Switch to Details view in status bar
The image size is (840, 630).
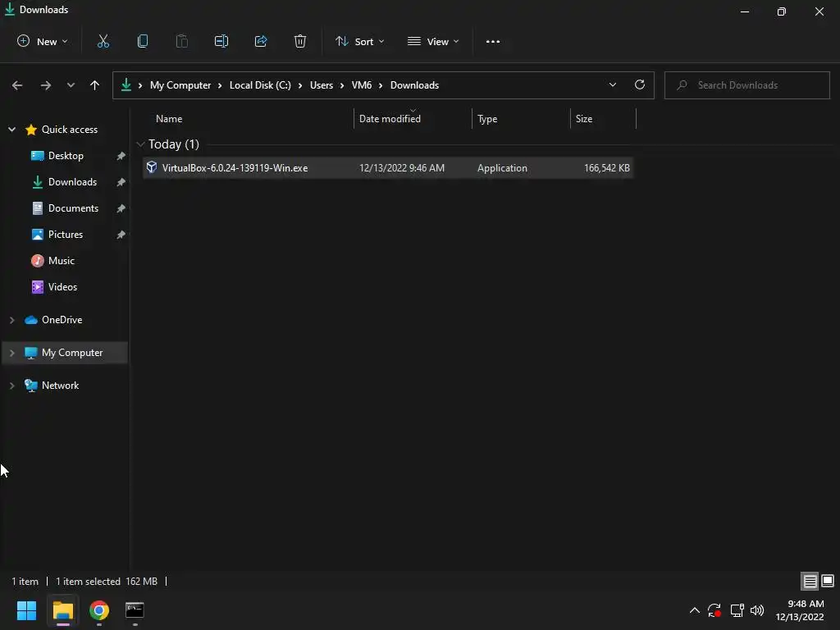(x=810, y=582)
